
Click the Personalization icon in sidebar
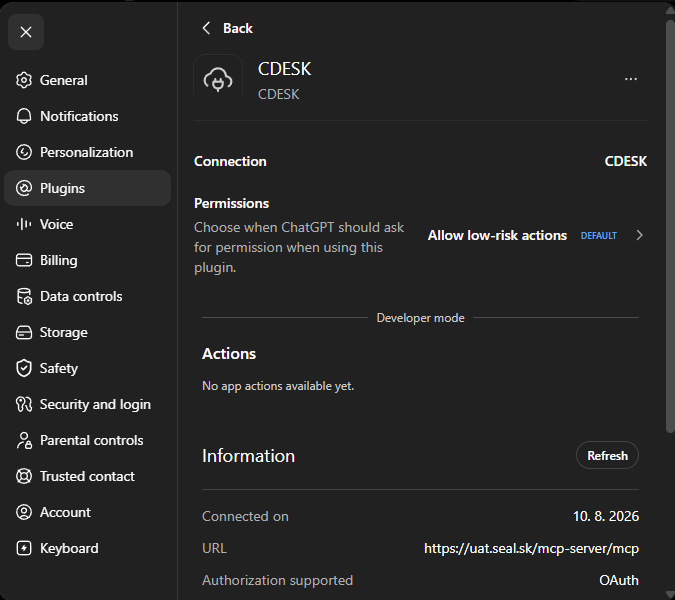[24, 152]
